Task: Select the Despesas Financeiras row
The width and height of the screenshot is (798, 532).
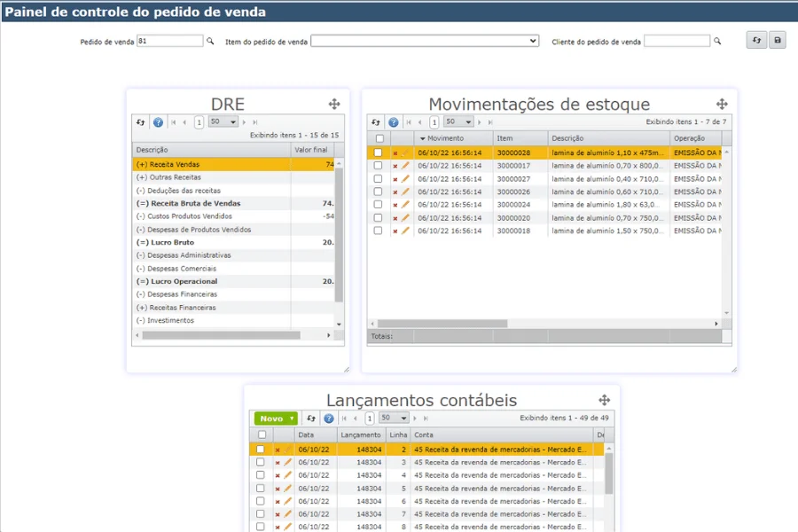Action: [x=233, y=294]
